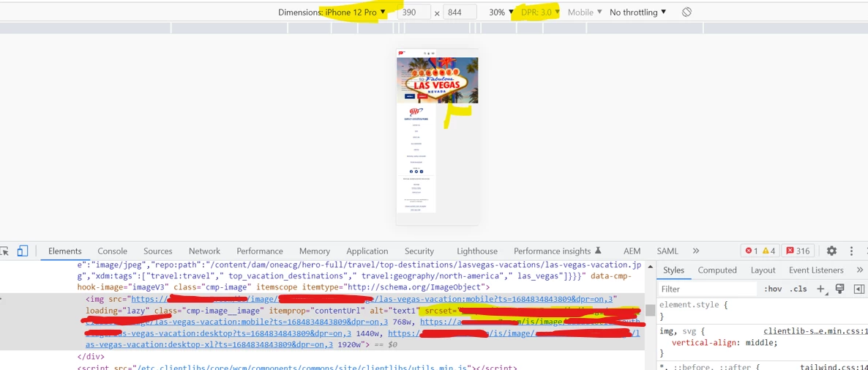Open the SAML tab
The width and height of the screenshot is (868, 370).
tap(667, 251)
